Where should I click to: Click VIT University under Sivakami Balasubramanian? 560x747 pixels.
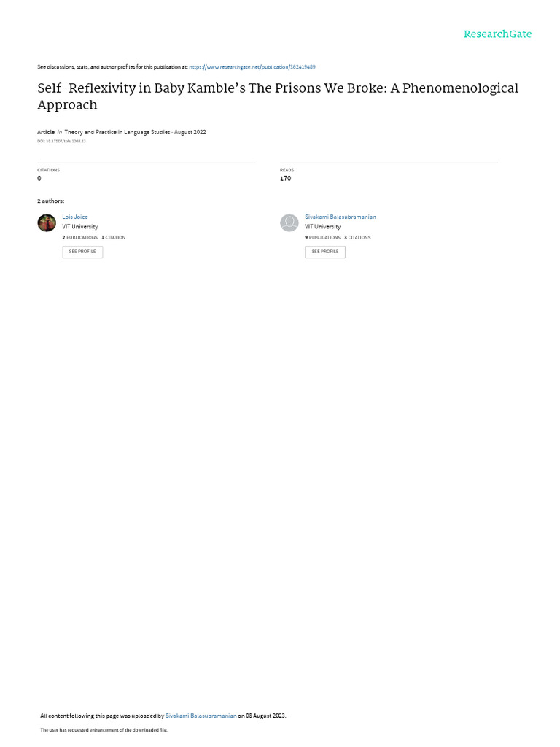(323, 227)
